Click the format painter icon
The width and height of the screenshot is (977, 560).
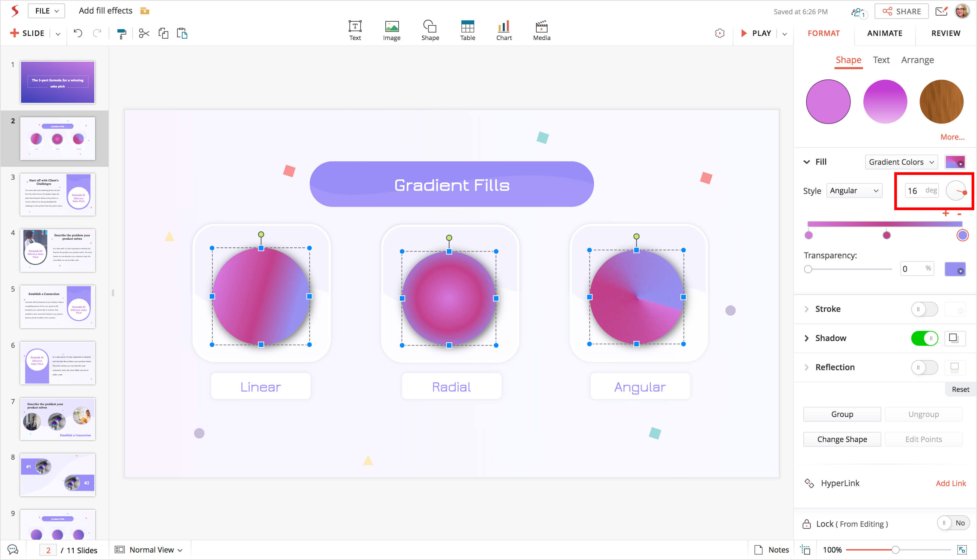pos(121,34)
